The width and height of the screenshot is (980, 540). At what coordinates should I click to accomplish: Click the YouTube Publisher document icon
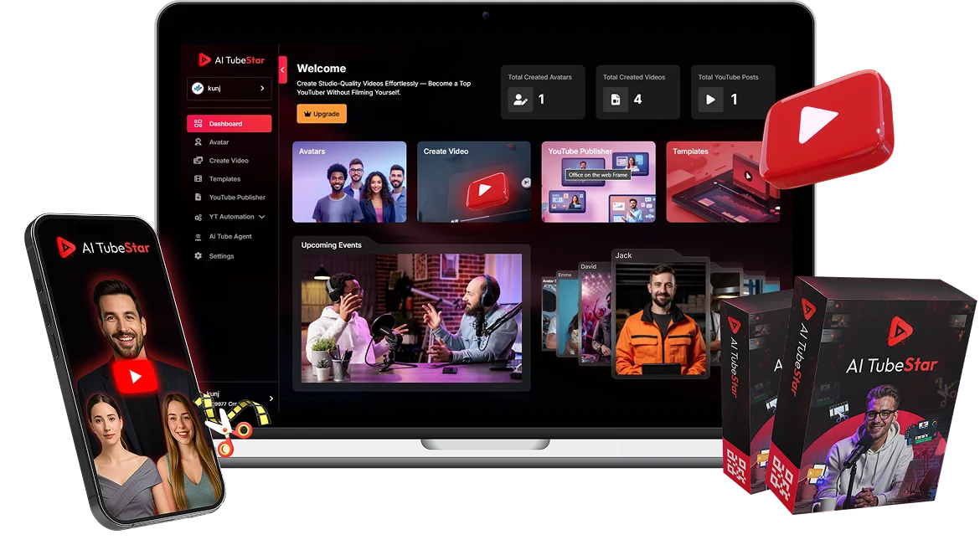199,198
